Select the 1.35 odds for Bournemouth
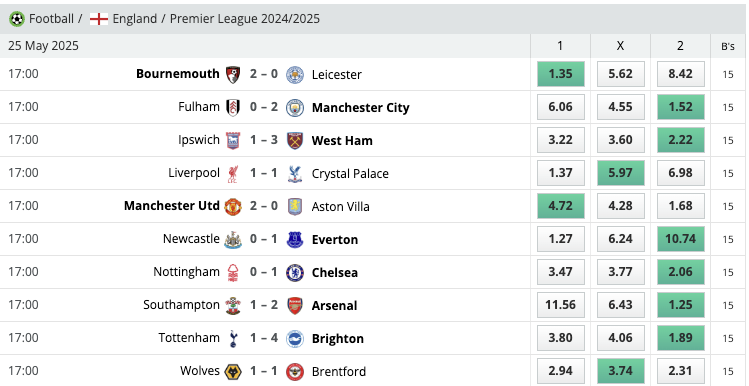This screenshot has height=386, width=749. 560,74
